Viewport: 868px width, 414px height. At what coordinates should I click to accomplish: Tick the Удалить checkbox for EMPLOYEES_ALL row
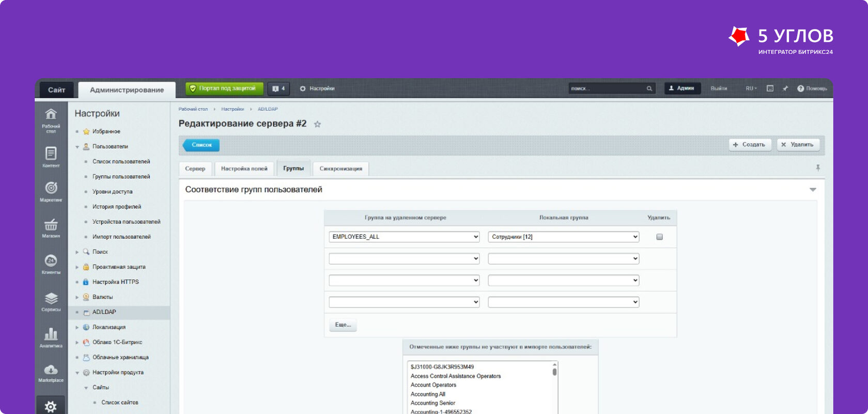(x=659, y=237)
